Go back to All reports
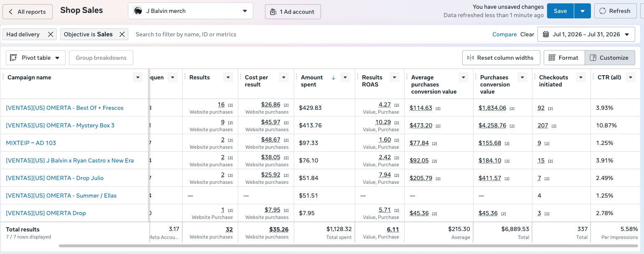The width and height of the screenshot is (644, 254). [x=28, y=12]
